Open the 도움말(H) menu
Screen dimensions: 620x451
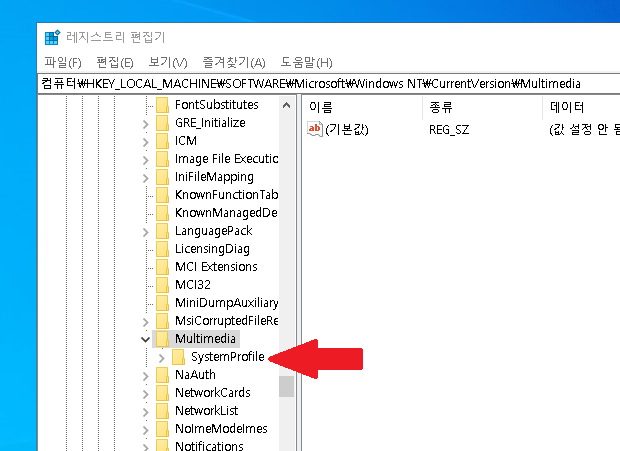point(306,62)
